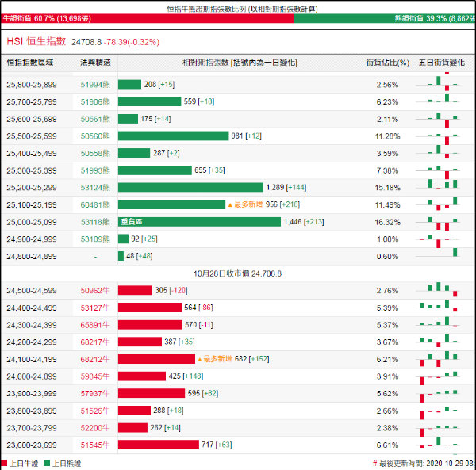476x470 pixels.
Task: Open bull certificate link 57937牛
Action: click(x=94, y=393)
